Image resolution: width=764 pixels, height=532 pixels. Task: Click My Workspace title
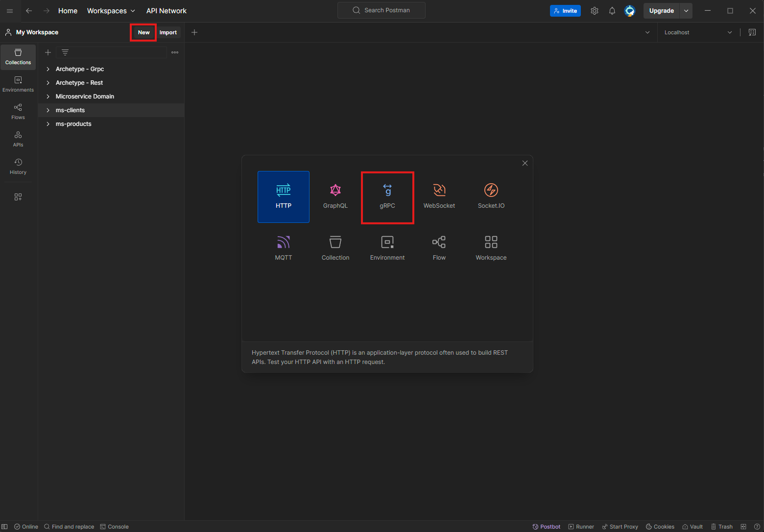point(37,32)
